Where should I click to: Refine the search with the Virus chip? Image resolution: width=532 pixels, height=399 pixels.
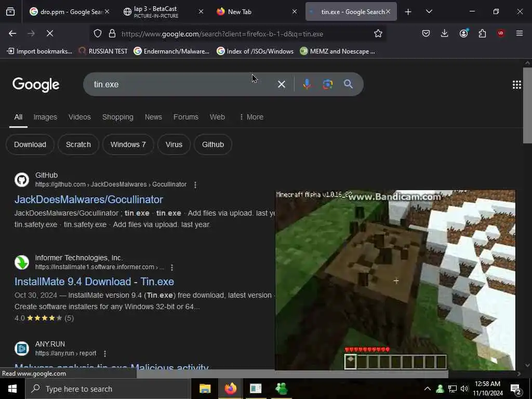(x=174, y=144)
